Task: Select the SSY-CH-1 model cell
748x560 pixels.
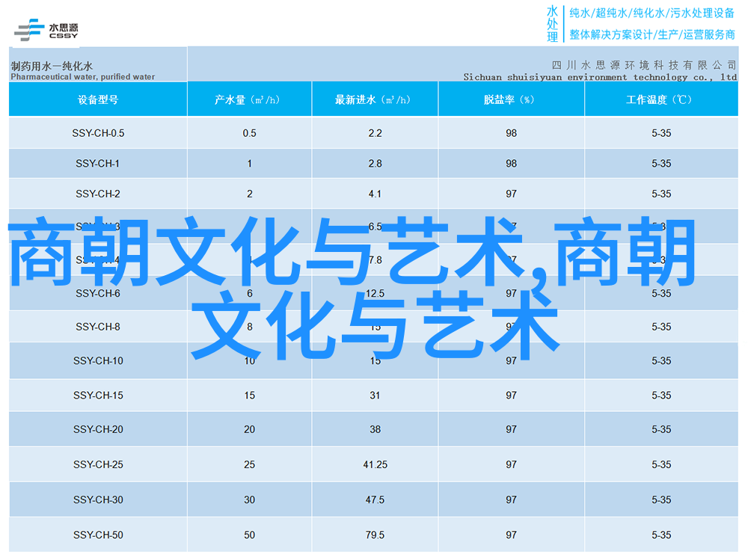Action: (97, 164)
